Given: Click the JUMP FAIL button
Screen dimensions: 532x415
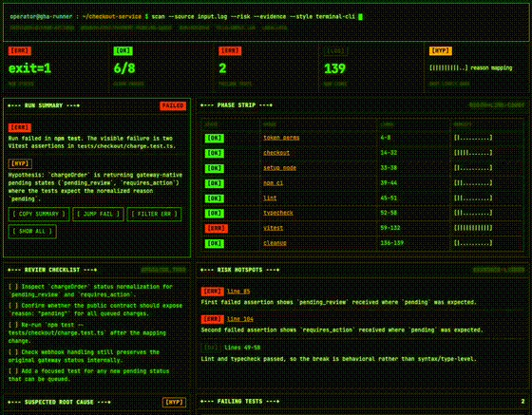Looking at the screenshot, I should 98,214.
